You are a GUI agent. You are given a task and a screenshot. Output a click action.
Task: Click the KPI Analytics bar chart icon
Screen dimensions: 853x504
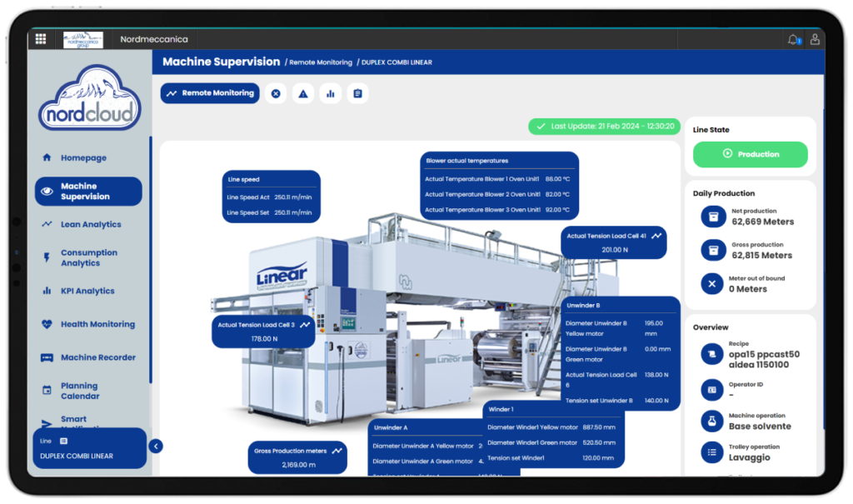[x=47, y=291]
